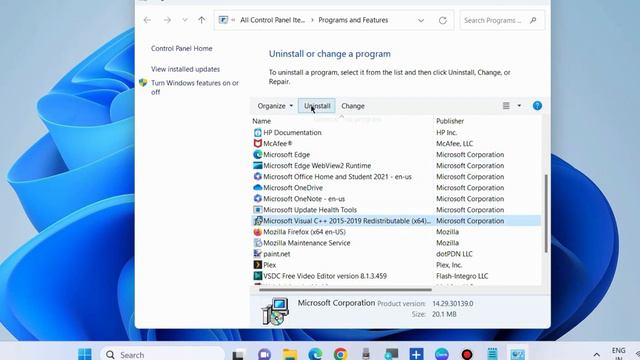This screenshot has height=360, width=640.
Task: Click the taskbar Search box
Action: click(162, 354)
